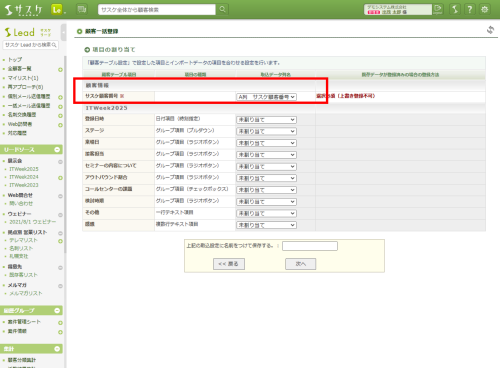Open the ステージ row assignment dropdown

point(266,131)
